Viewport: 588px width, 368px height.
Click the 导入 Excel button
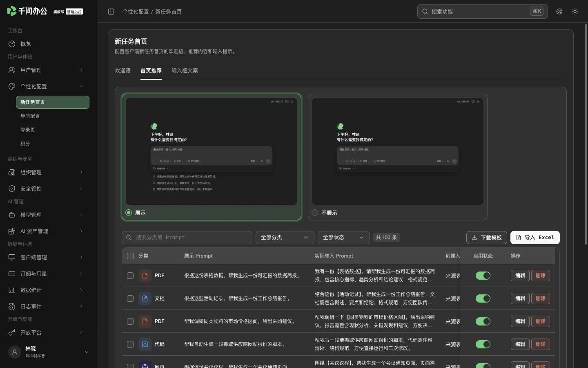point(535,238)
